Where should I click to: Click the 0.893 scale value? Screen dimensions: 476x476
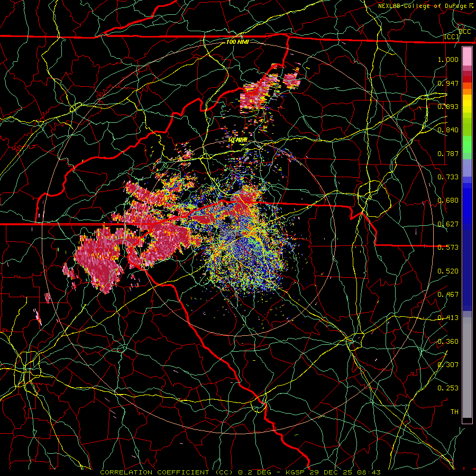[448, 106]
